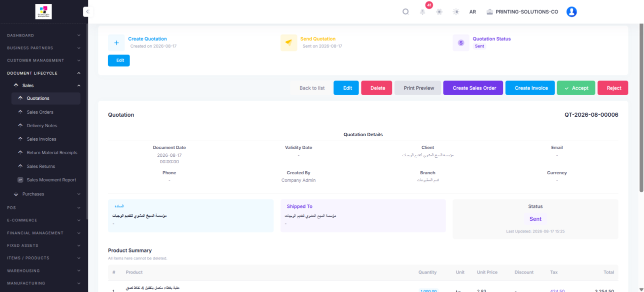The height and width of the screenshot is (292, 644).
Task: Open Quotations in sidebar
Action: click(x=45, y=98)
